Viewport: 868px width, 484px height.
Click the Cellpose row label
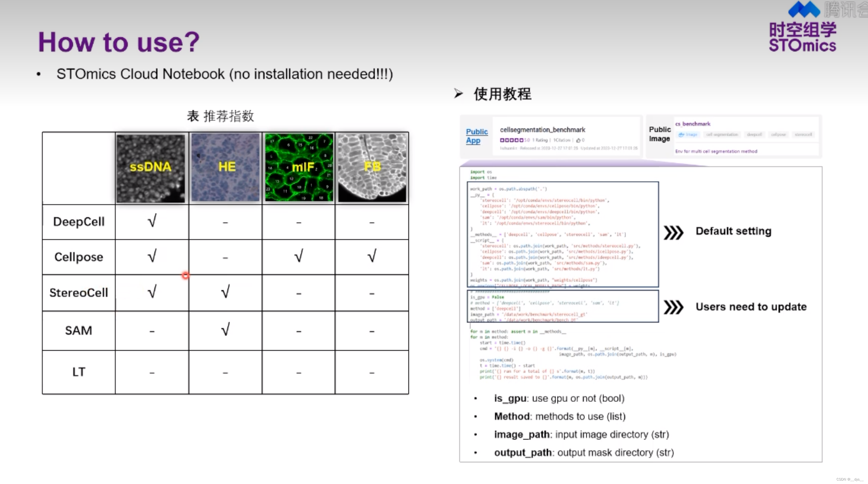coord(79,257)
